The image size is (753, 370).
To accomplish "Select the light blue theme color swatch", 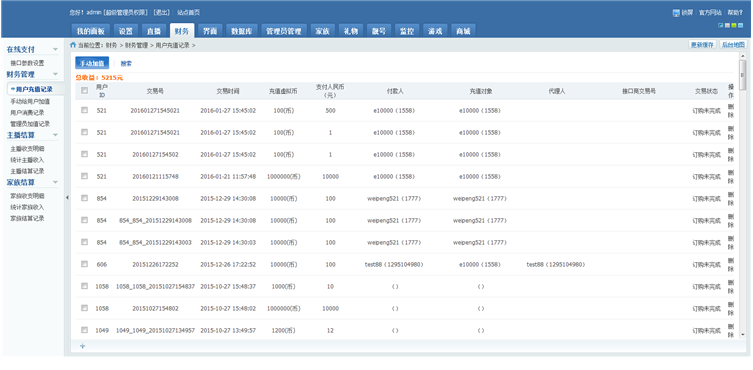I will pos(740,25).
